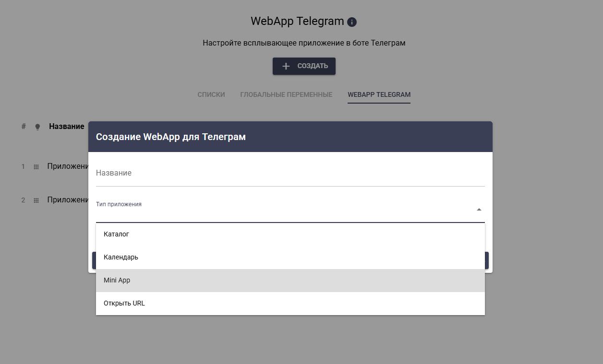Select the WebApp Telegram tab
The height and width of the screenshot is (364, 603).
(x=379, y=94)
